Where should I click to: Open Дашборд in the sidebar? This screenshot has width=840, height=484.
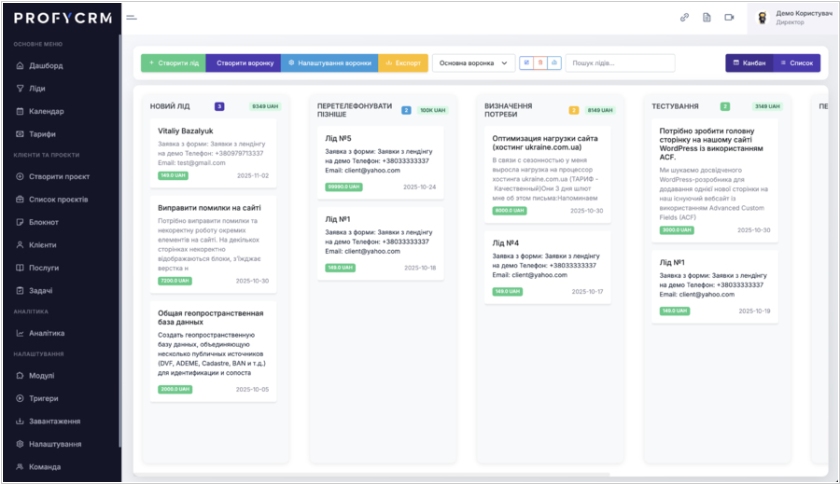[46, 66]
